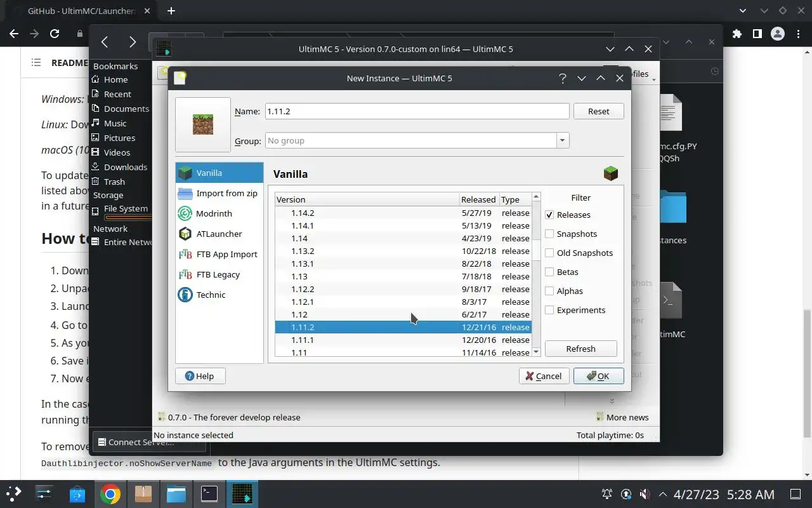Open the Group dropdown
The width and height of the screenshot is (812, 508).
562,140
